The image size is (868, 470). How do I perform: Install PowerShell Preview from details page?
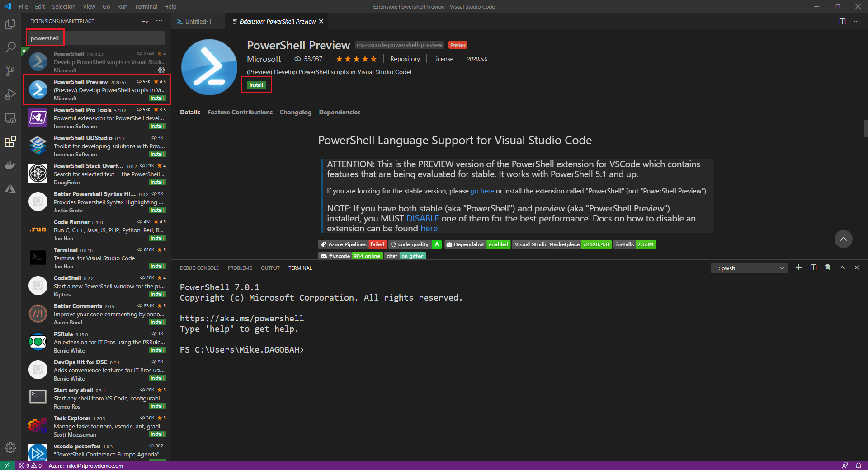256,85
